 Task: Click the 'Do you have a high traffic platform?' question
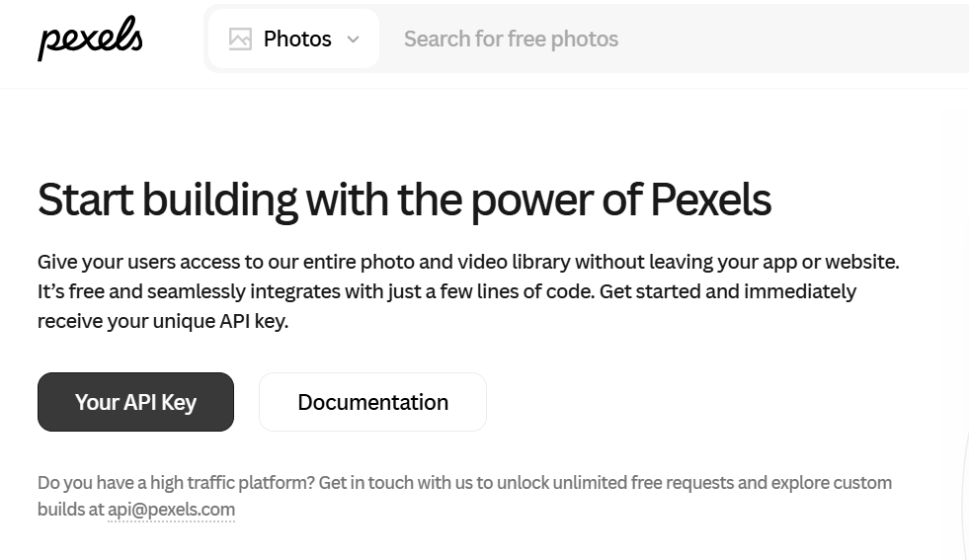(x=176, y=483)
